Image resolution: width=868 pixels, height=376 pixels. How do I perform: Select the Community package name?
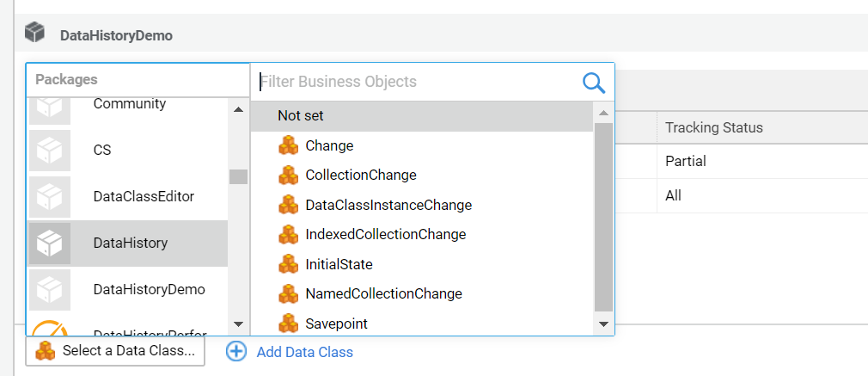pyautogui.click(x=130, y=104)
